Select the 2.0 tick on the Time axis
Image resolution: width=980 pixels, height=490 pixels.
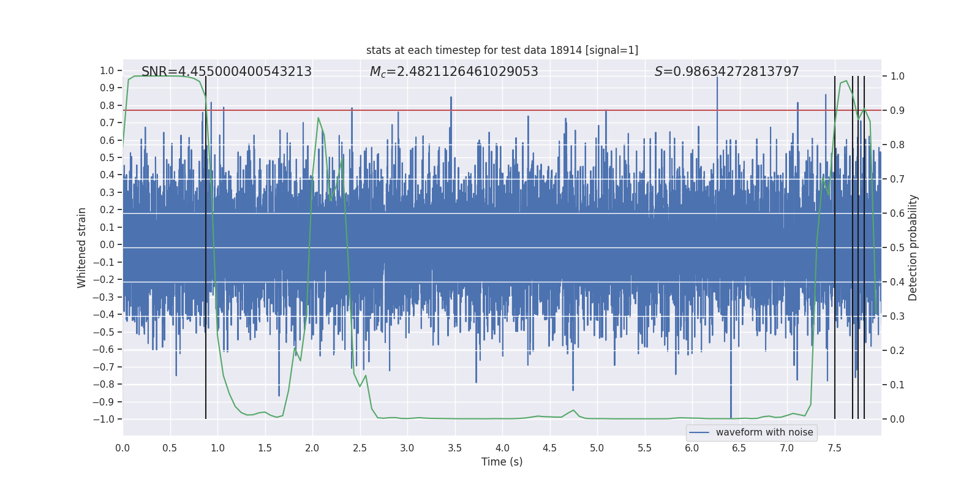pyautogui.click(x=312, y=448)
